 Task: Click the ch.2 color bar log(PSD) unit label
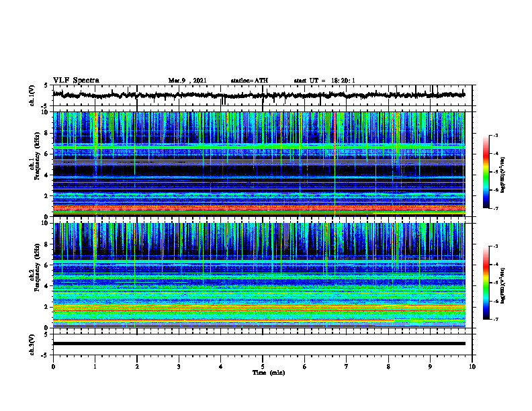tap(503, 286)
